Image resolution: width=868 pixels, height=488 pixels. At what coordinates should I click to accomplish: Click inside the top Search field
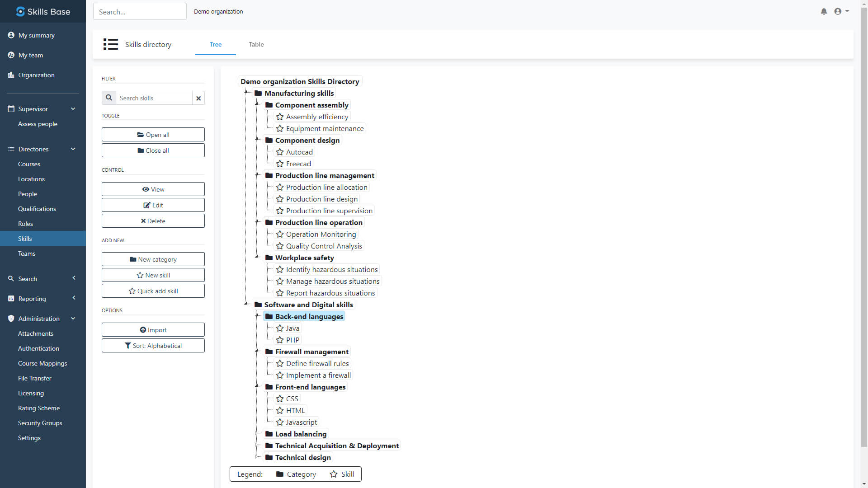(139, 11)
